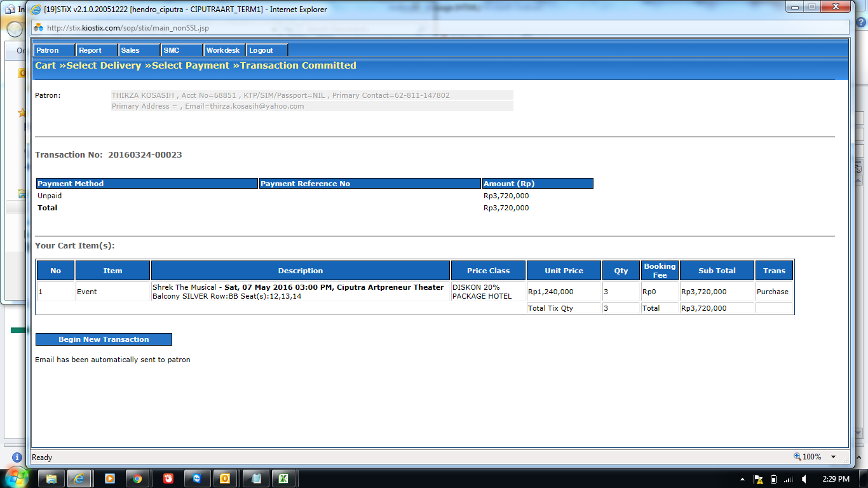Expand the zoom level dropdown arrow
Screen dimensions: 868x488
(x=833, y=457)
